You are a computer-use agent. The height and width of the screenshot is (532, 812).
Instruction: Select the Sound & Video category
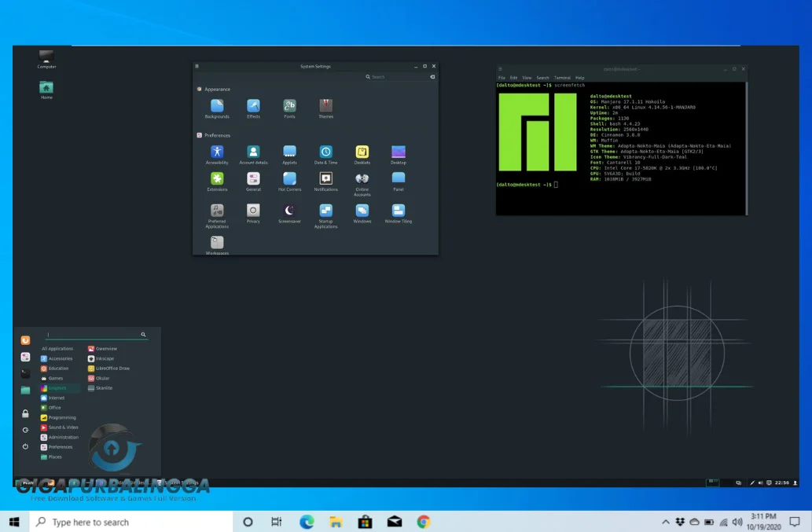(64, 427)
